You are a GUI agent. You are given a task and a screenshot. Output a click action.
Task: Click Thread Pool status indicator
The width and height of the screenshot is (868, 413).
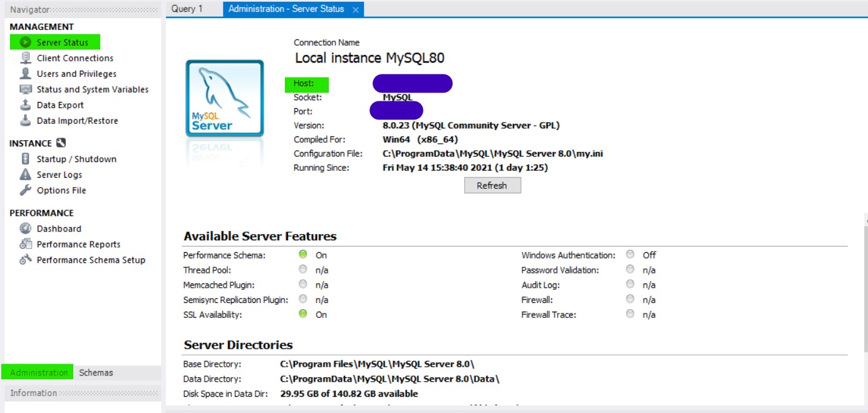tap(303, 270)
